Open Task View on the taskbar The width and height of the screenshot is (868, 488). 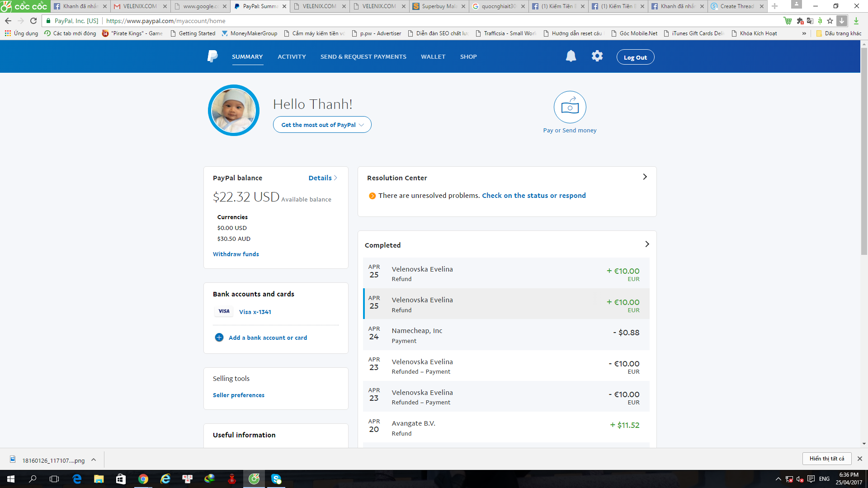coord(54,479)
